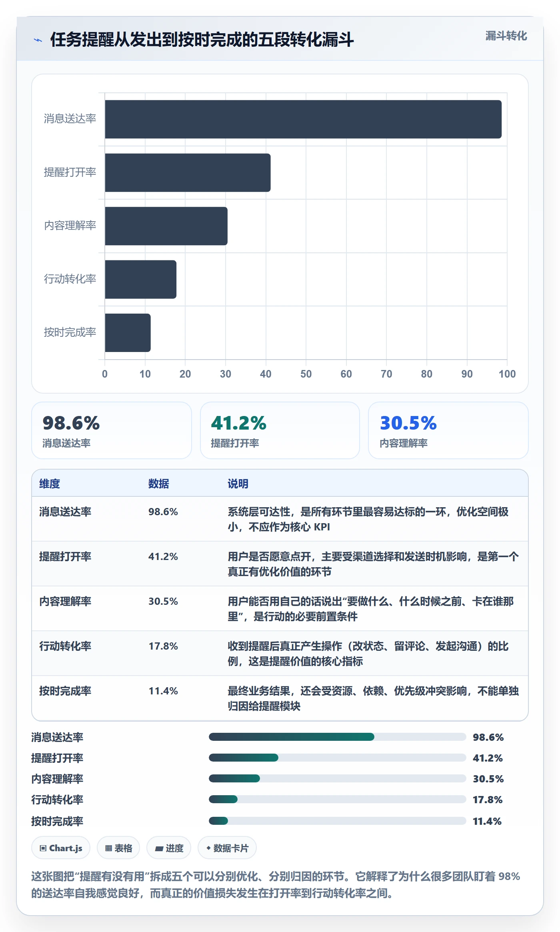This screenshot has width=560, height=932.
Task: Click the main title 任务提醒…五段转化漏斗
Action: point(202,40)
